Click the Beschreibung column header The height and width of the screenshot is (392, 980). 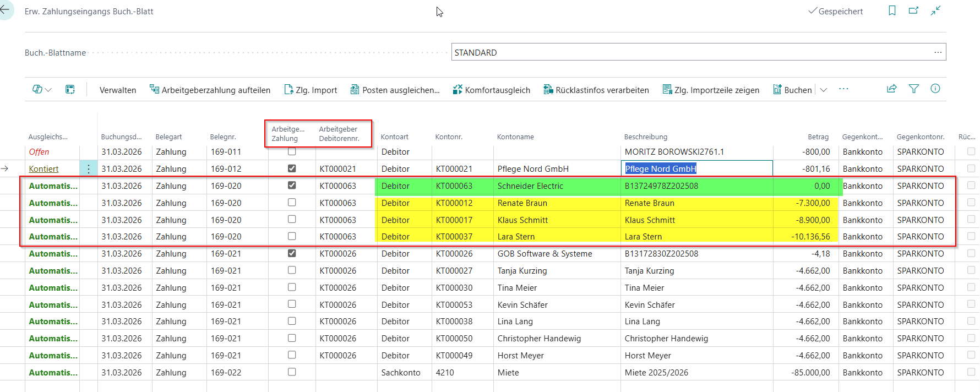tap(646, 137)
